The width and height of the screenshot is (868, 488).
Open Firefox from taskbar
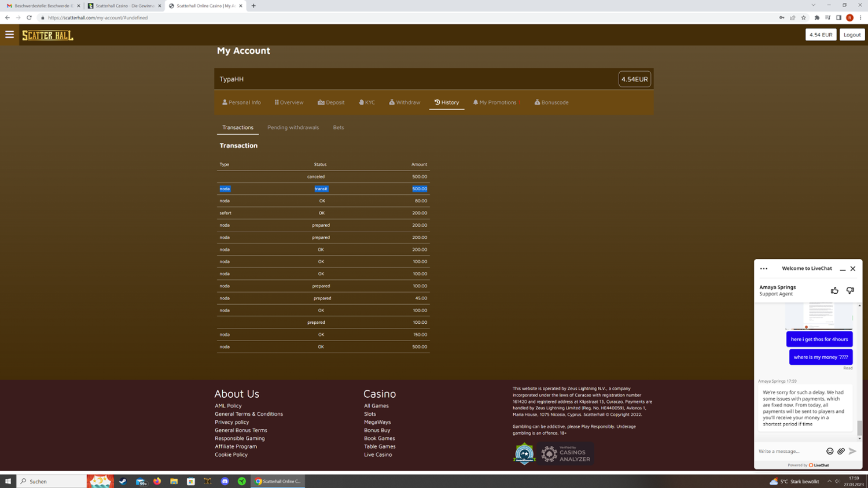tap(157, 481)
